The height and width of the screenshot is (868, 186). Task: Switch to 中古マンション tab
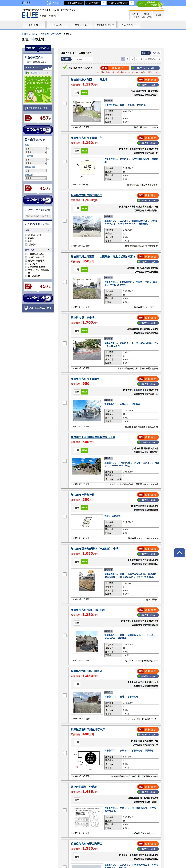coord(129,25)
